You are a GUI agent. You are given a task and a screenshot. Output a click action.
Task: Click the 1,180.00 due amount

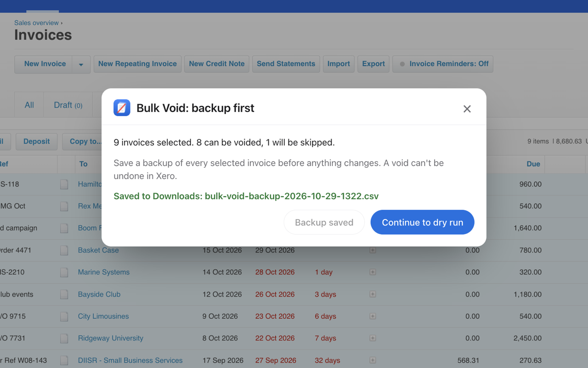(527, 294)
